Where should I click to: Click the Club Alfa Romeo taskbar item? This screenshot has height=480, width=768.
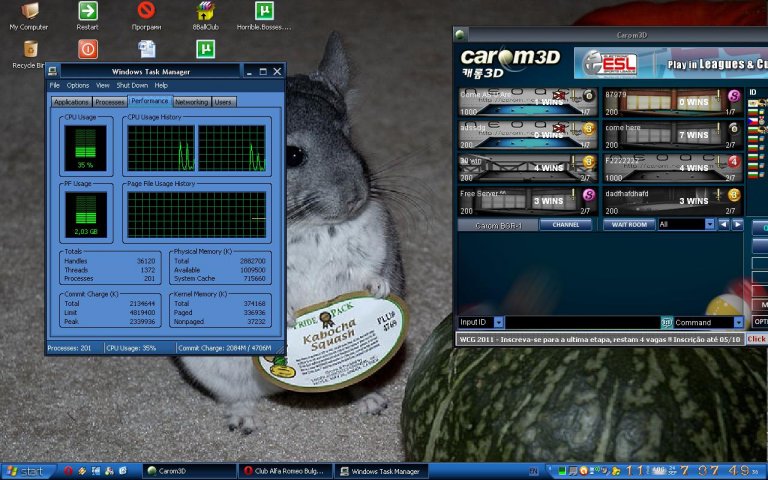pyautogui.click(x=284, y=471)
